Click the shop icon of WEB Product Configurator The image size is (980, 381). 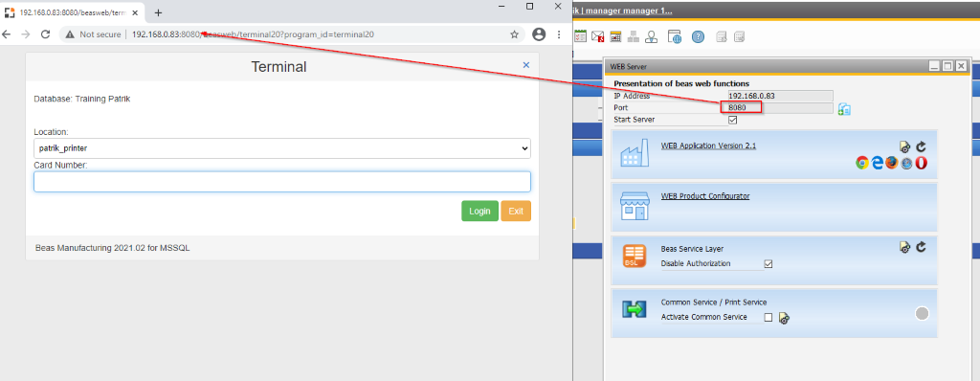tap(635, 206)
